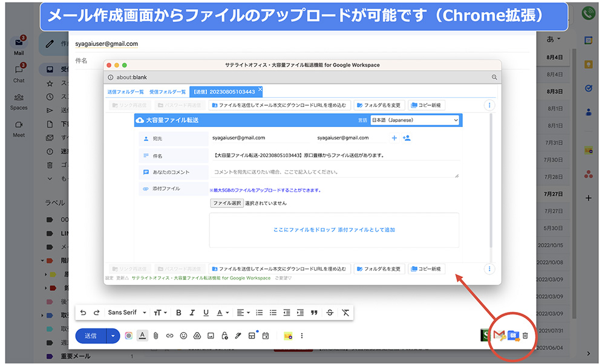Switch to 受信フォルダ一覧 tab
The image size is (605, 364).
168,92
